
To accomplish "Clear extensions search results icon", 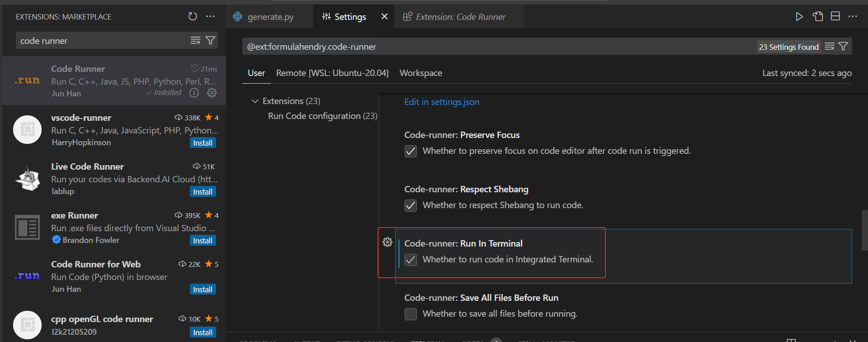I will click(195, 40).
